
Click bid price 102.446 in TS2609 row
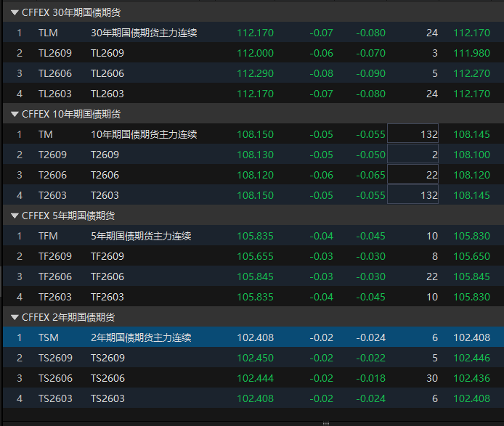click(x=471, y=358)
